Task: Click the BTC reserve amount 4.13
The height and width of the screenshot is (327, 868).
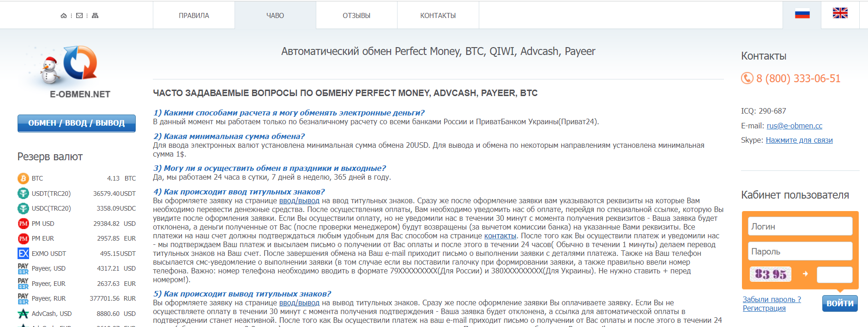Action: [113, 178]
